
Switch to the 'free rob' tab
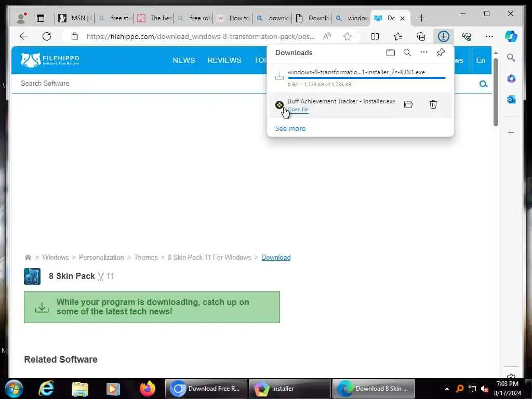click(194, 18)
